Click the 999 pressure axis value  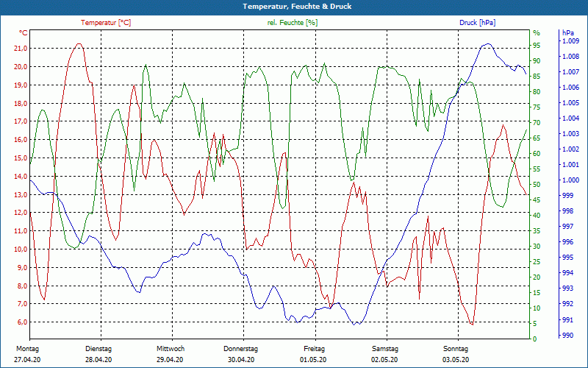pos(567,196)
